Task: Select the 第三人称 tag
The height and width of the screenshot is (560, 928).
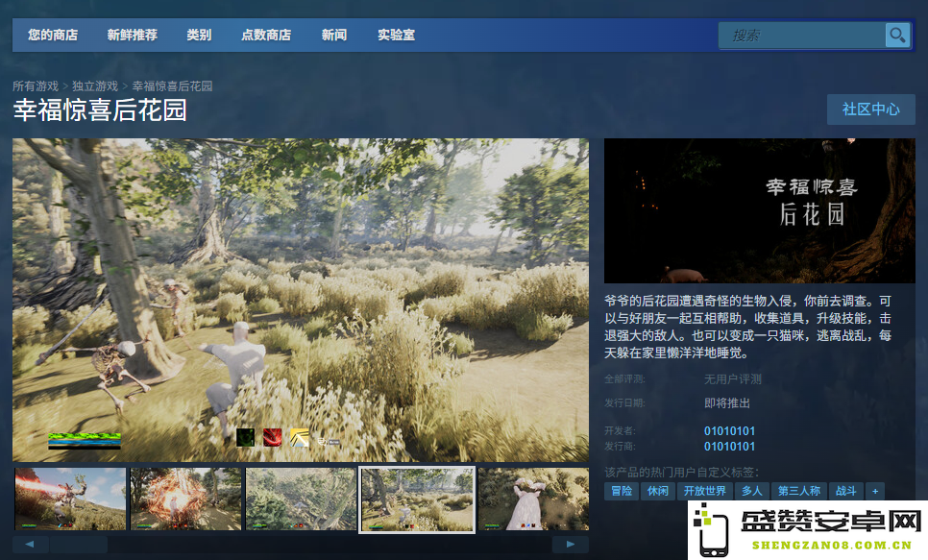Action: (799, 491)
